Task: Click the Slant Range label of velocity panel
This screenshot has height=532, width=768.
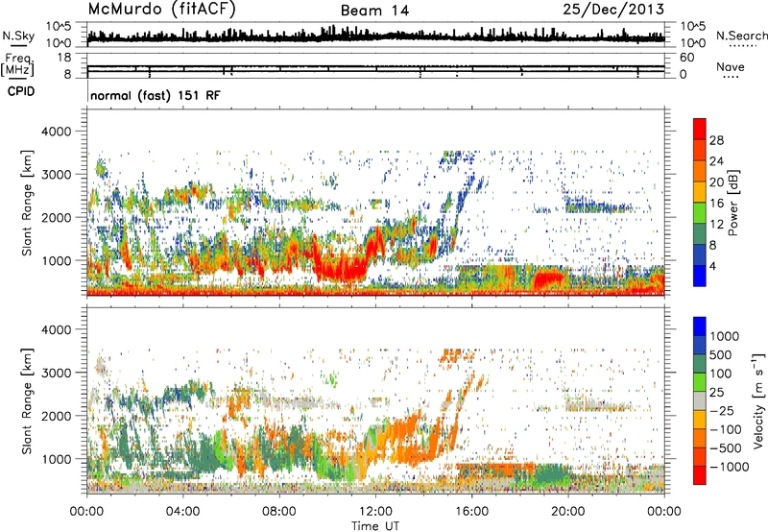Action: point(27,400)
